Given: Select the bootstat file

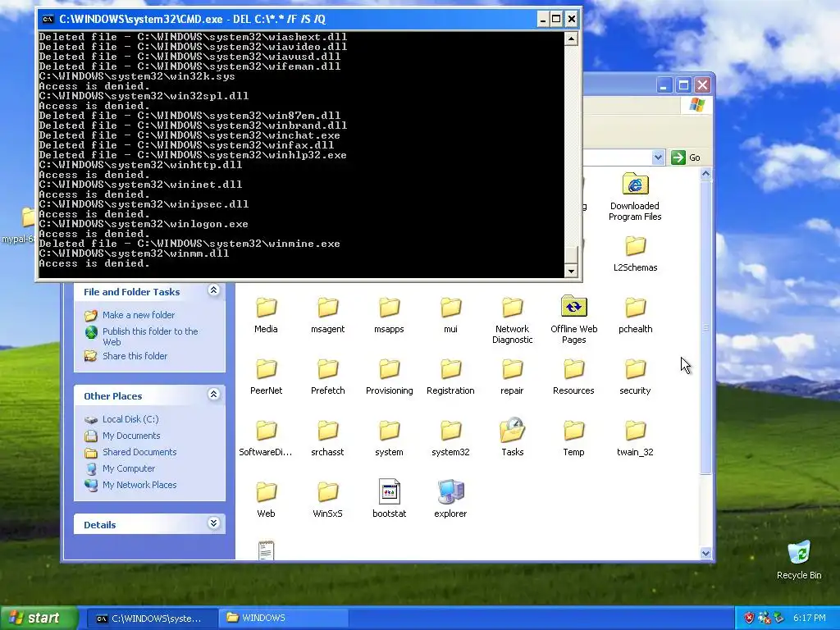Looking at the screenshot, I should [x=389, y=499].
